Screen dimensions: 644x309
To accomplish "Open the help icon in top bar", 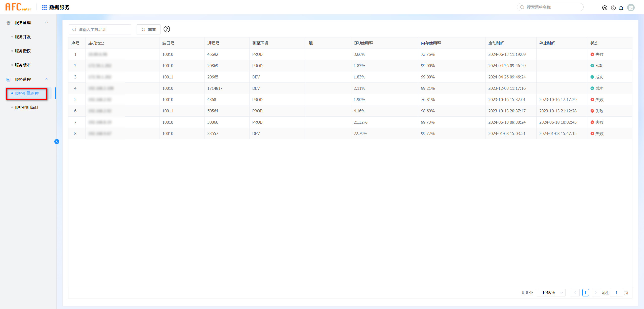I will tap(613, 8).
